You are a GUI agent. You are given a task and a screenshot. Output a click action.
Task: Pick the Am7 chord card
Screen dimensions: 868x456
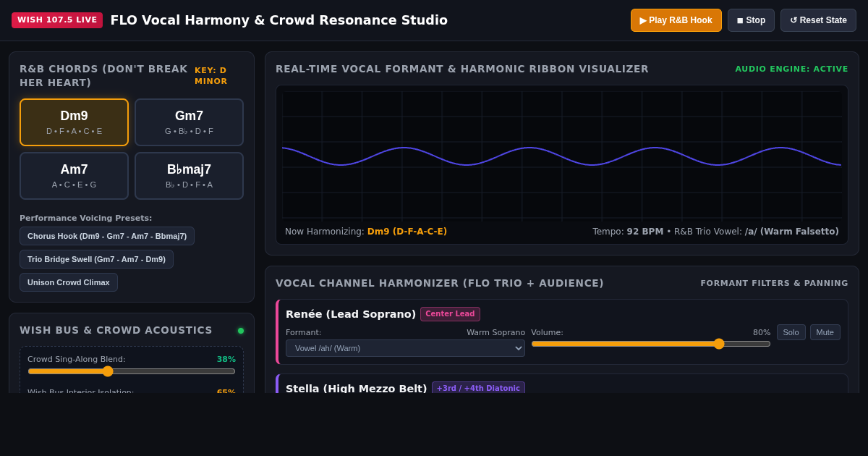(x=74, y=176)
